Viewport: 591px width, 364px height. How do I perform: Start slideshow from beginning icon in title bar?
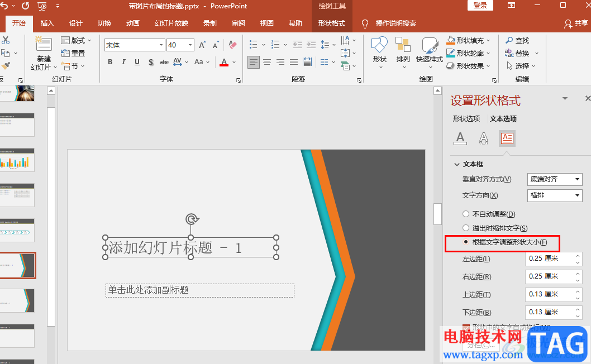[42, 6]
